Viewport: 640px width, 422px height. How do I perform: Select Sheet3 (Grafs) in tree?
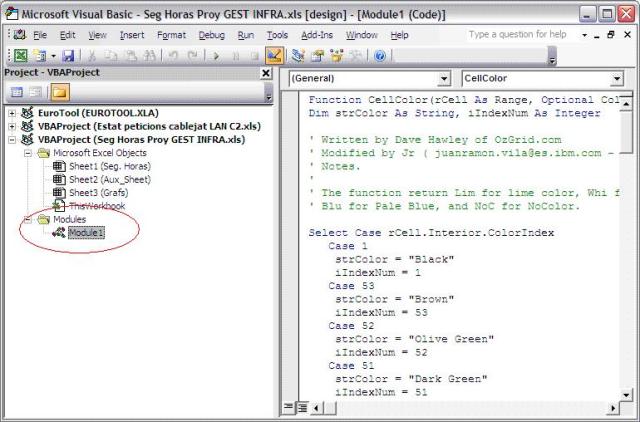point(98,193)
